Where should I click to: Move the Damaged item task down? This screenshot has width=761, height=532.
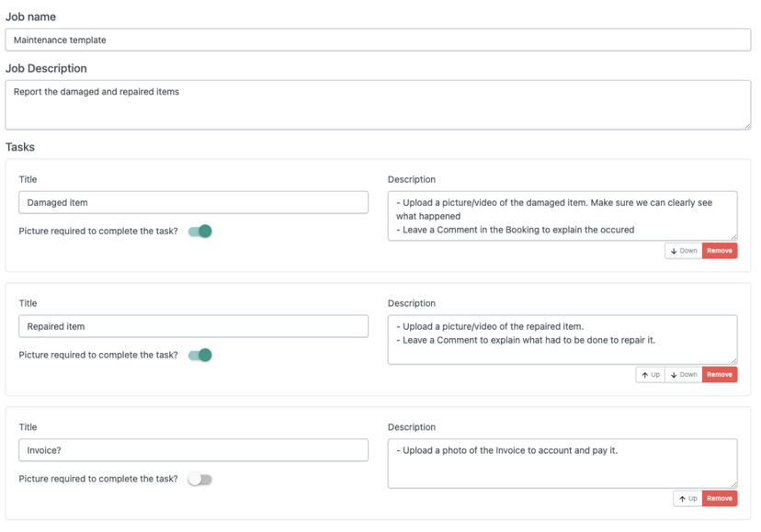(x=684, y=251)
